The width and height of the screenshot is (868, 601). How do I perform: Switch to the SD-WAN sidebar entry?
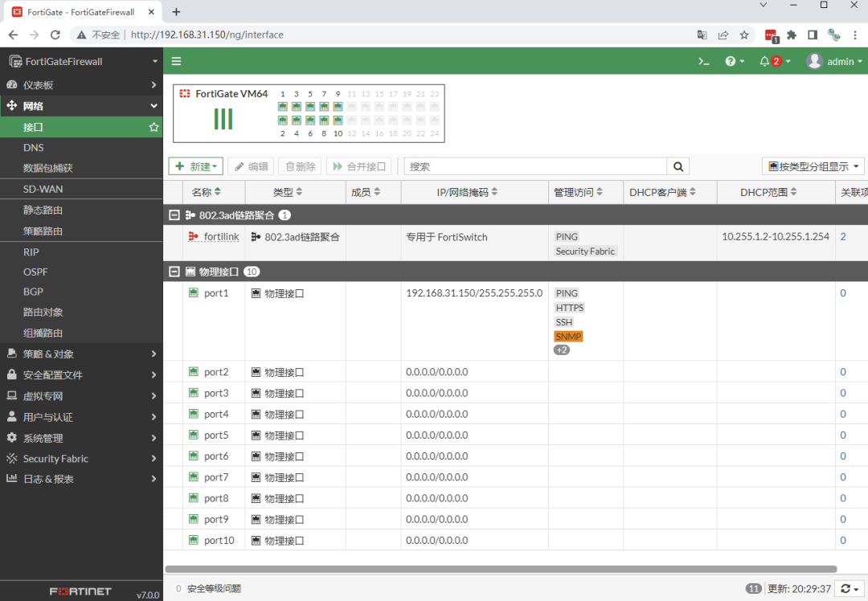point(44,189)
